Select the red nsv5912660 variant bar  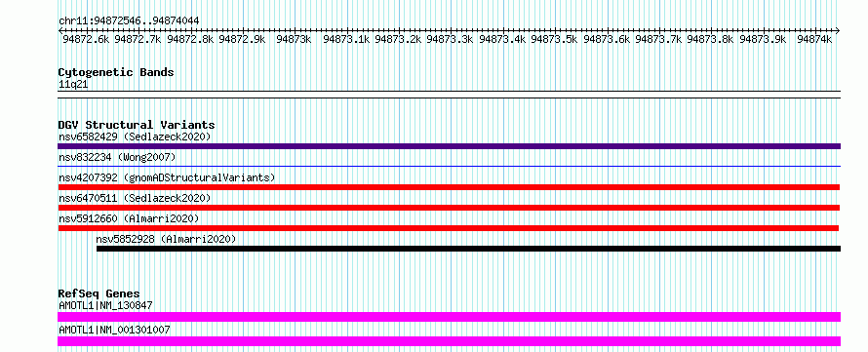point(448,228)
